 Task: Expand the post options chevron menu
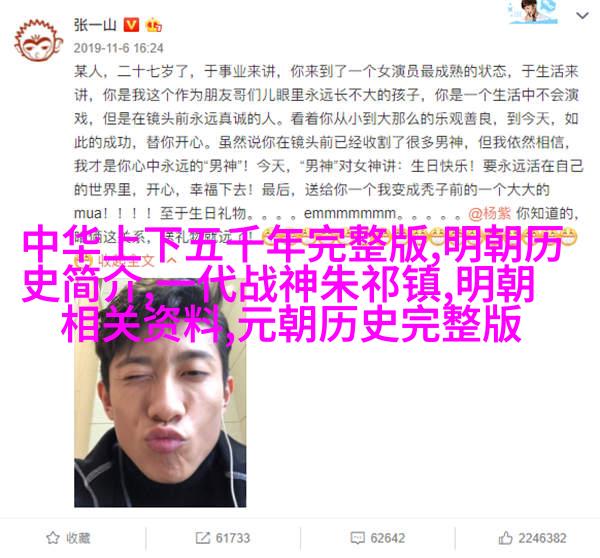[x=582, y=16]
